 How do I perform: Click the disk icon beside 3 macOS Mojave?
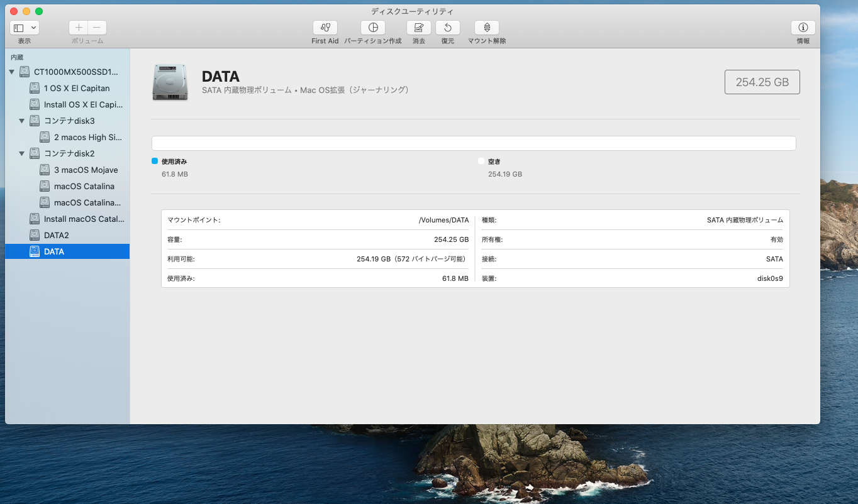click(44, 170)
